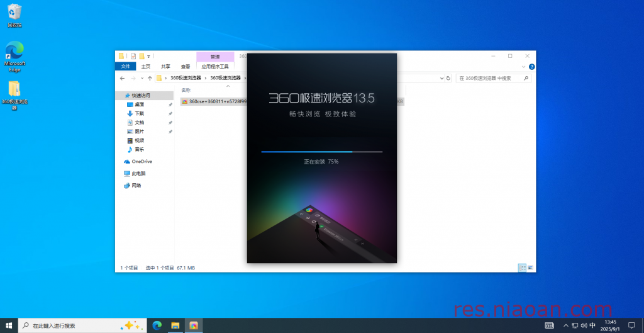The height and width of the screenshot is (333, 644).
Task: Select 快速访问 in navigation pane
Action: (140, 96)
